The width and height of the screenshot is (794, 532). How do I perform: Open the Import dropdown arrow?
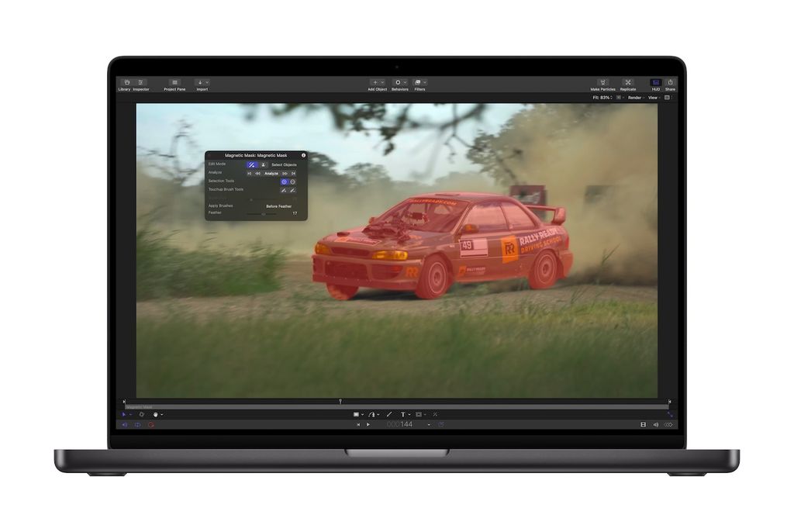pos(206,82)
